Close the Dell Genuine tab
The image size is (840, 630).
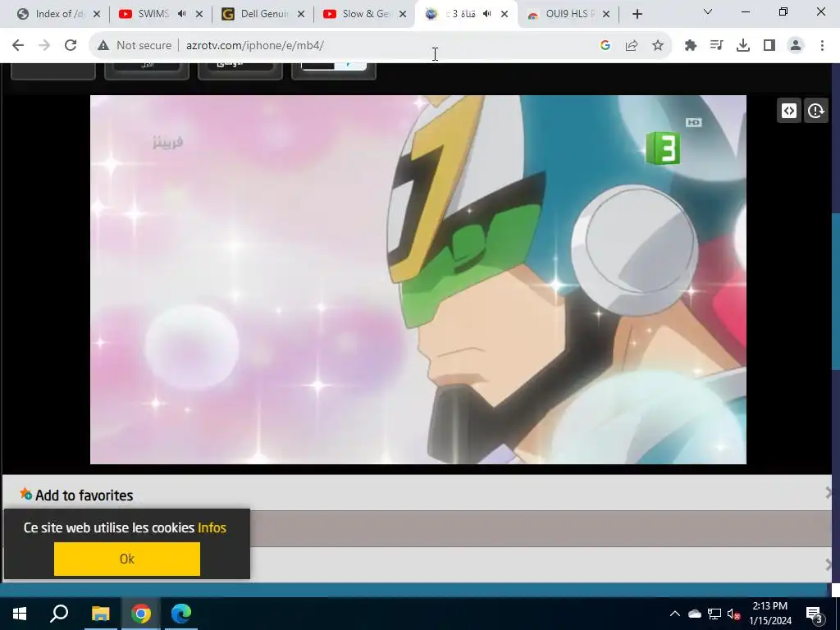tap(301, 14)
